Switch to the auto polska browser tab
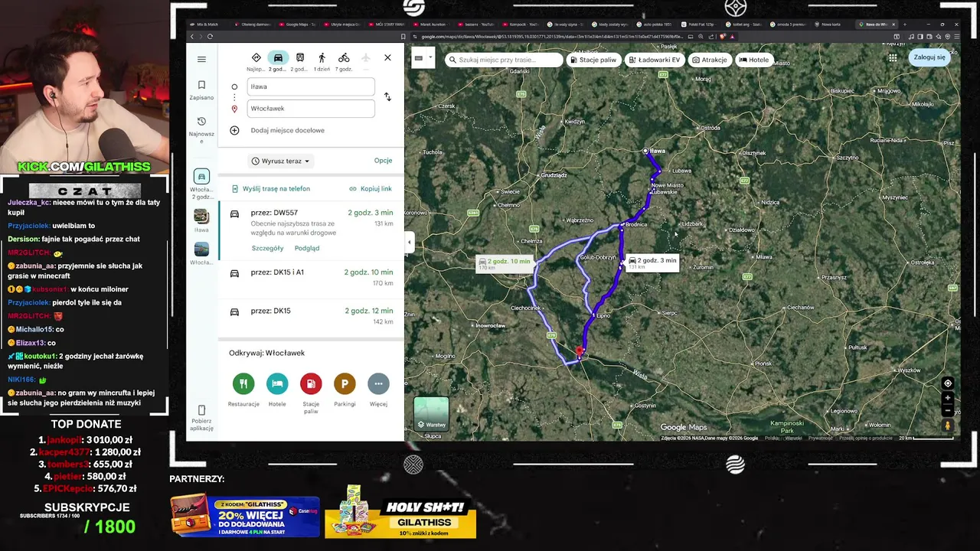 click(x=655, y=24)
